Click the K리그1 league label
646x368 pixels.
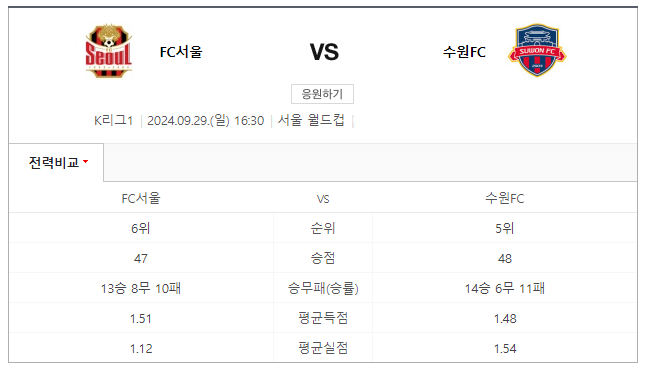click(x=113, y=121)
